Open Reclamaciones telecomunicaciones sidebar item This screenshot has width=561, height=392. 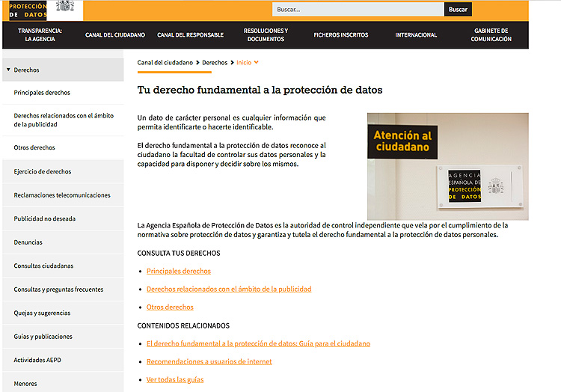[63, 195]
